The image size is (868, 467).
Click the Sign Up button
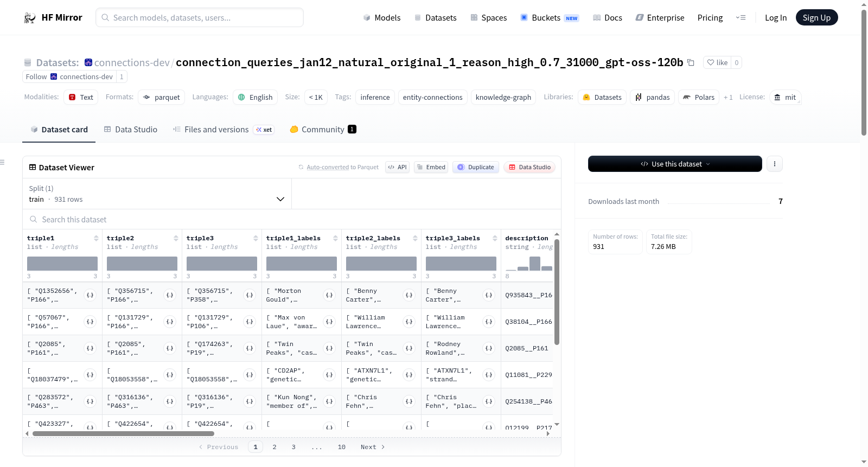coord(816,17)
